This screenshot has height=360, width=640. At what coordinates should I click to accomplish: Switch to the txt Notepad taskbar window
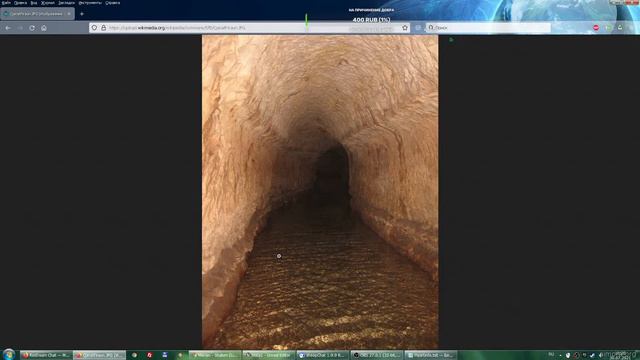[431, 355]
